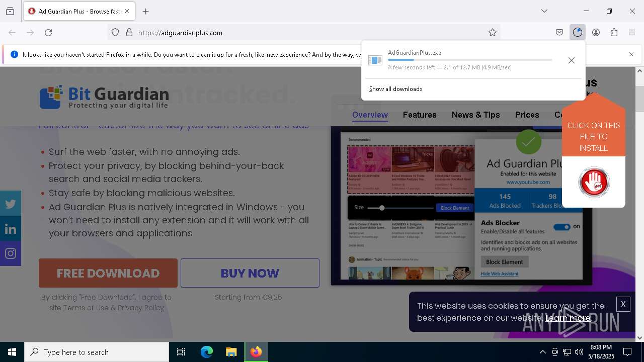Open Firefox account menu
This screenshot has height=362, width=644.
(596, 33)
